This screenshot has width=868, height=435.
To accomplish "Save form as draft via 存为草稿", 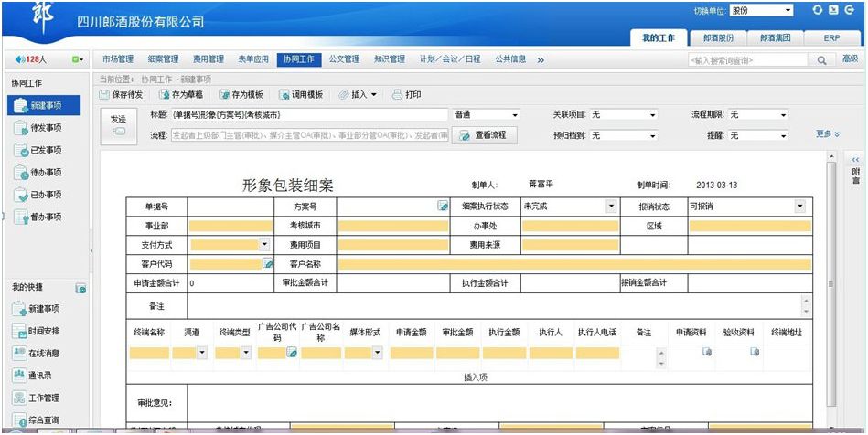I will [x=181, y=95].
